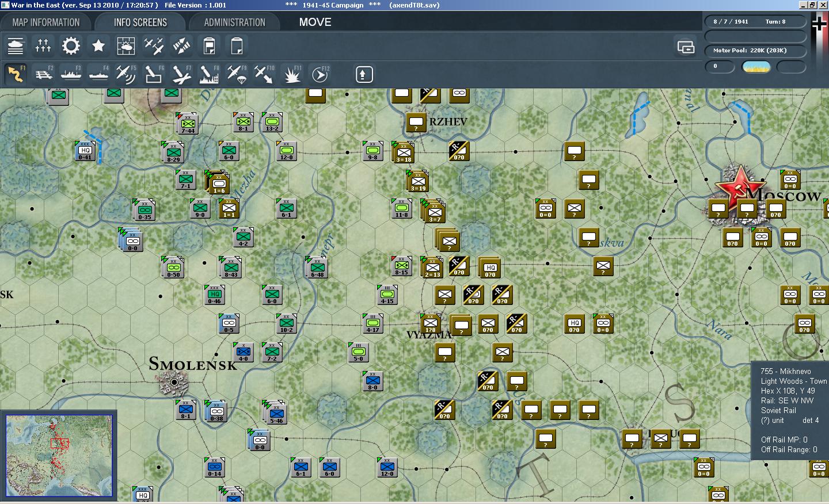
Task: Switch to Info Screens tab
Action: (x=140, y=22)
